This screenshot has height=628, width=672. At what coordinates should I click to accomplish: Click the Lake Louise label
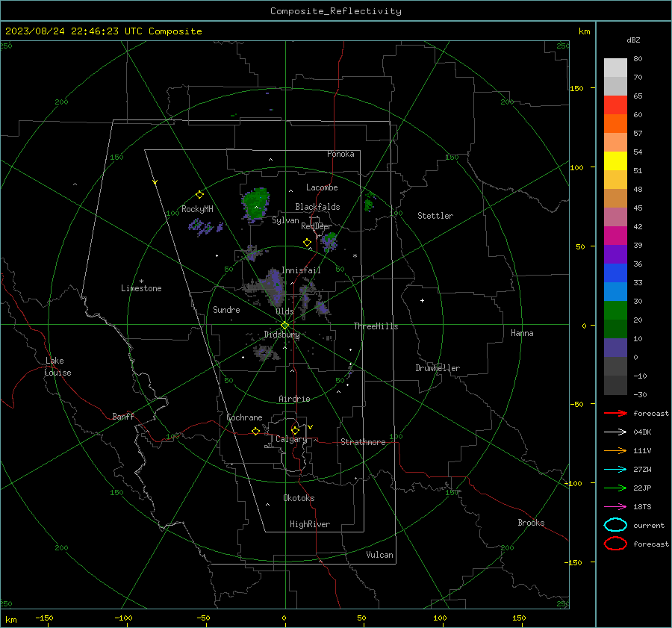click(x=57, y=367)
